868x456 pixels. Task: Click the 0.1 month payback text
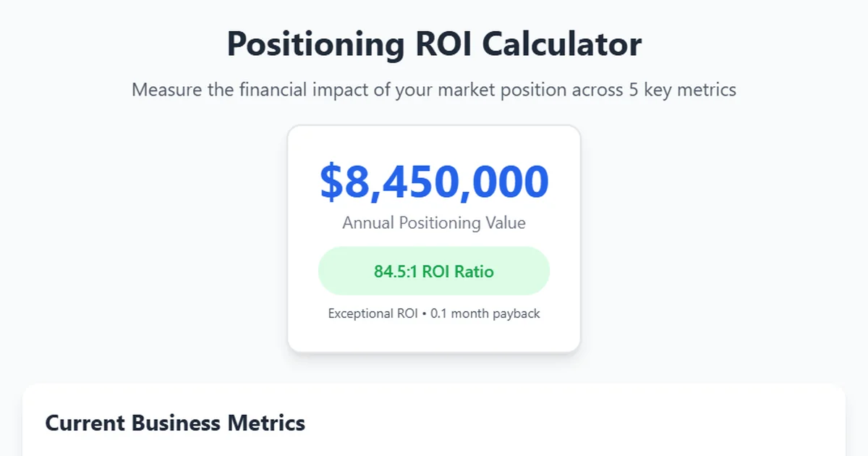pos(485,313)
